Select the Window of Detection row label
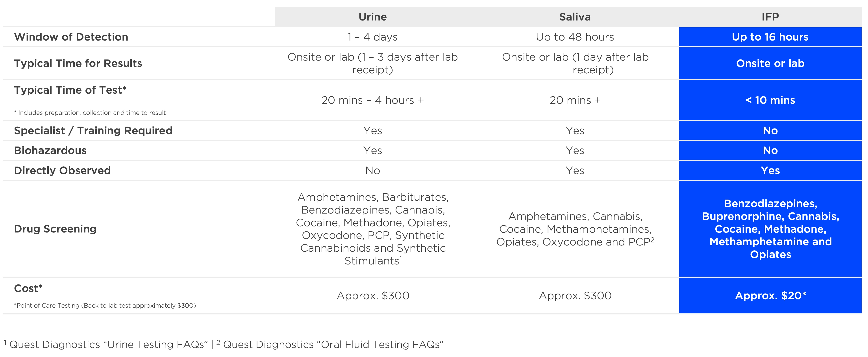Screen dimensions: 868x357 click(71, 37)
